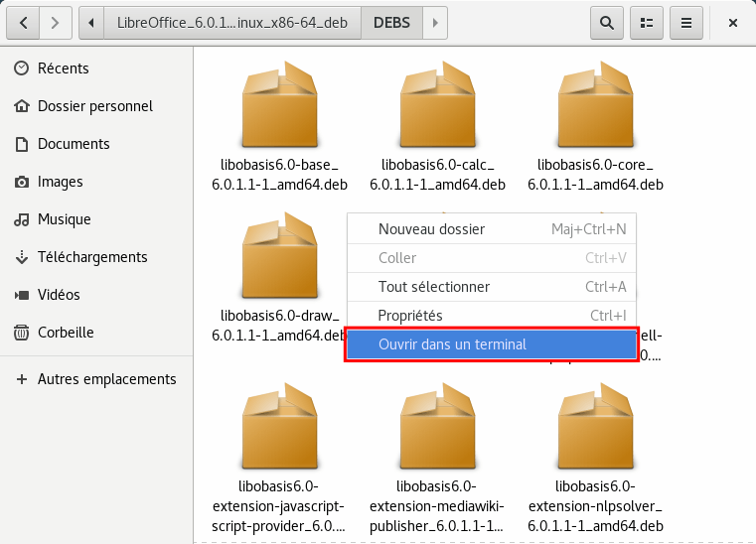Click the libobasis6.0-calc_6.0.1.1-1_amd64.deb file name

437,175
